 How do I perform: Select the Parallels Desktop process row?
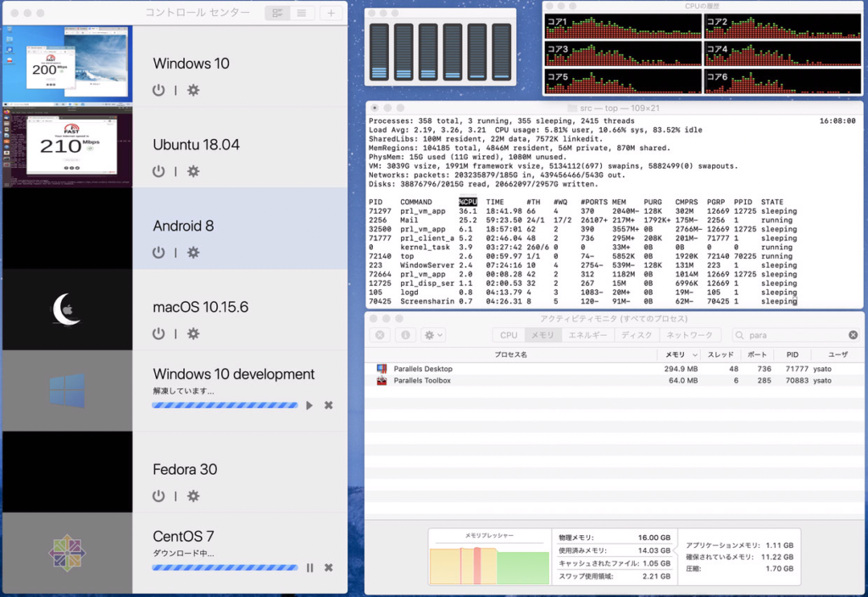(x=509, y=369)
